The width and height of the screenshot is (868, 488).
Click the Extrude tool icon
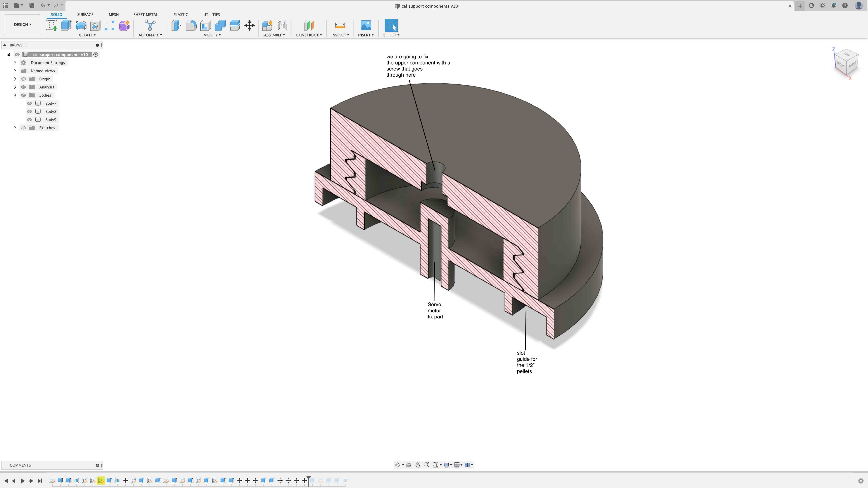click(x=66, y=26)
